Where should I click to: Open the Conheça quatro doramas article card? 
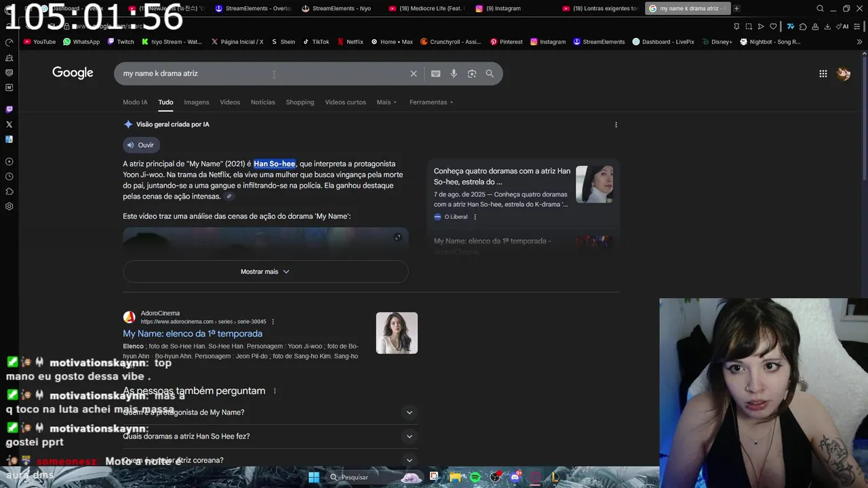point(523,193)
